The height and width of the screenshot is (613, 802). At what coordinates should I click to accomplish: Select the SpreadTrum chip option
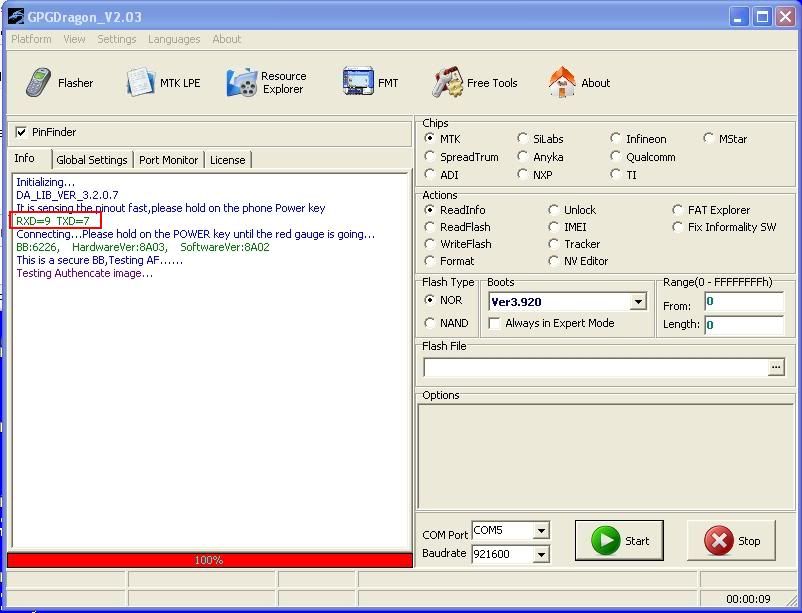pyautogui.click(x=430, y=157)
